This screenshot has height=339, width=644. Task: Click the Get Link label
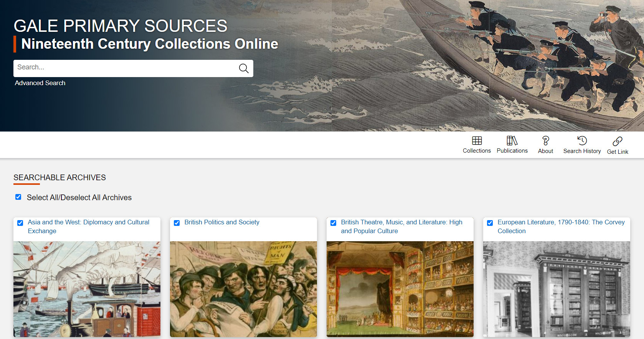click(x=618, y=152)
